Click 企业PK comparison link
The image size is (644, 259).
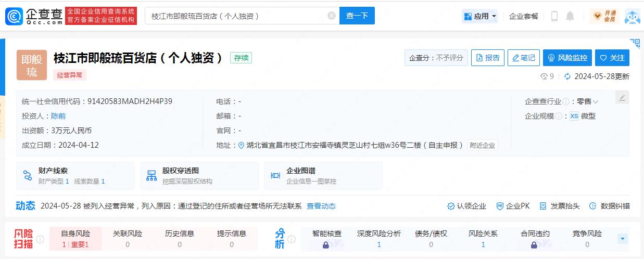point(513,206)
